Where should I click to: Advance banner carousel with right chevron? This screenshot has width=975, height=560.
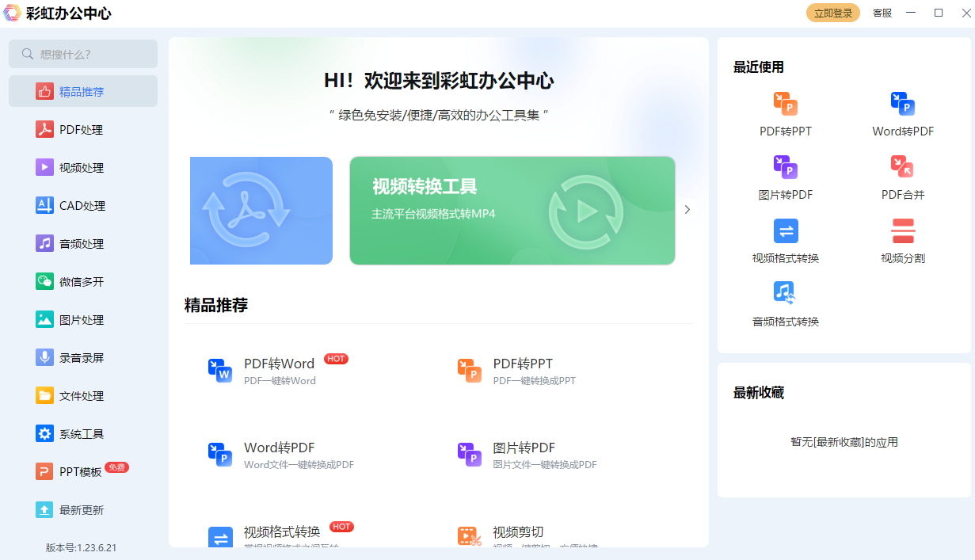(687, 210)
